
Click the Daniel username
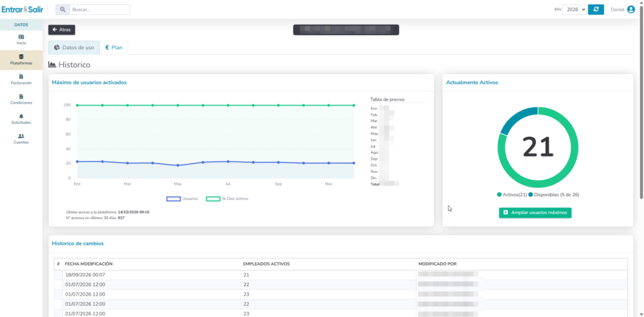coord(618,9)
